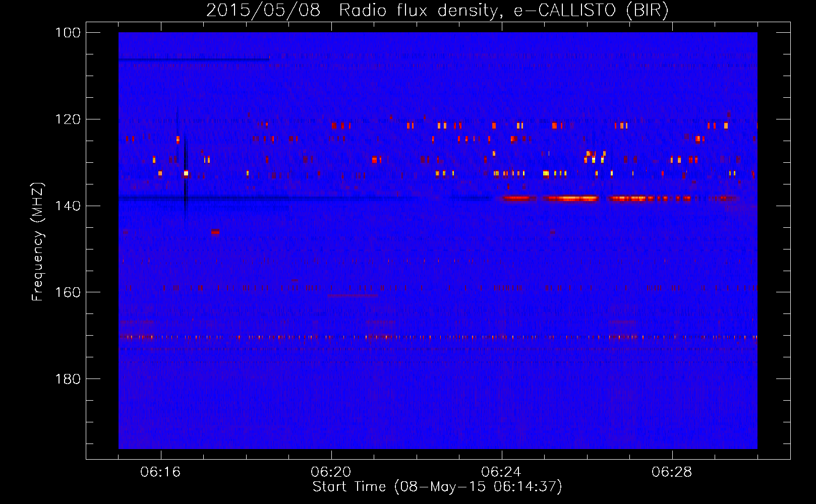Click the 160 frequency tick label
Viewport: 816px width, 504px height.
(x=68, y=293)
